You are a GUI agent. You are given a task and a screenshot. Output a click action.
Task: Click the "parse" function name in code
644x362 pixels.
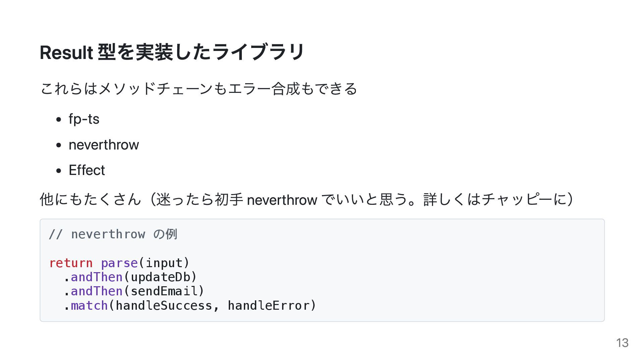pos(119,263)
